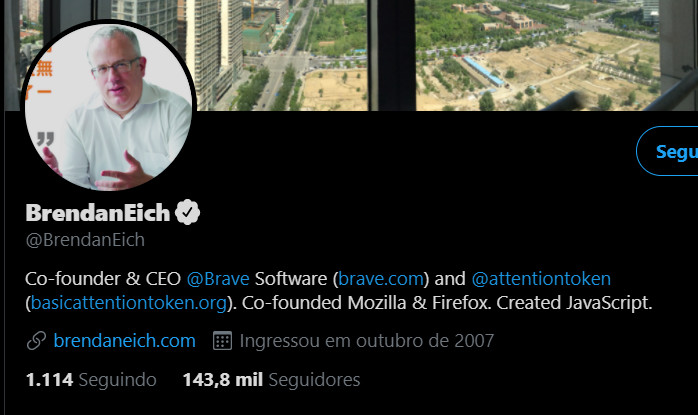
Task: View the 143,8 mil Seguidores list
Action: tap(271, 380)
